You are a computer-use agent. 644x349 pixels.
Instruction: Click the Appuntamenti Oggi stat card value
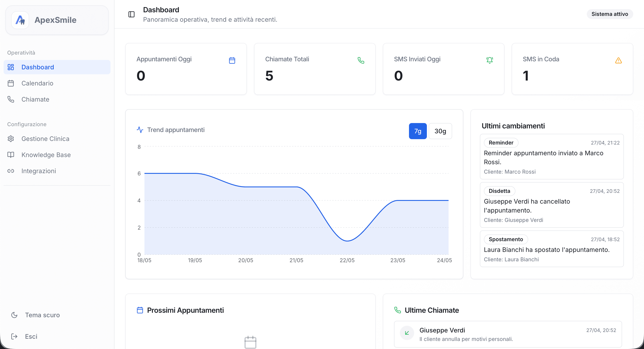[141, 76]
